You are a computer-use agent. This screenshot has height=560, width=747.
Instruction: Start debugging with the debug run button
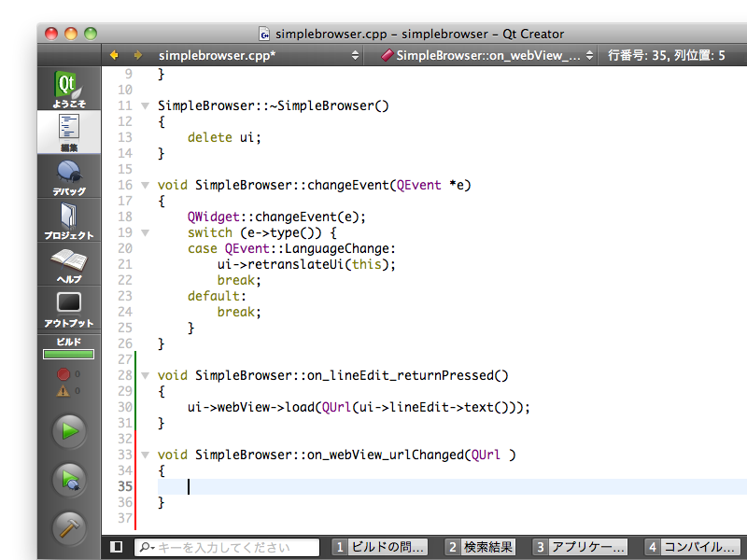tap(69, 480)
